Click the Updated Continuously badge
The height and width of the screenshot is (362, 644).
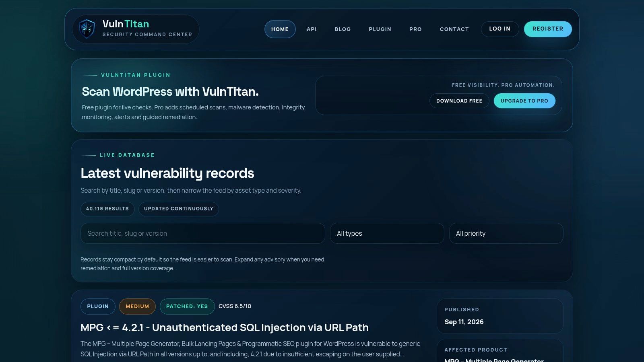[x=179, y=209]
